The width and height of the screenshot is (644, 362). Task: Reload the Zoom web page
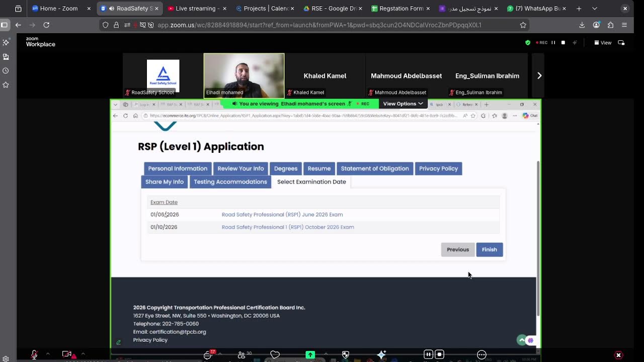(x=46, y=25)
